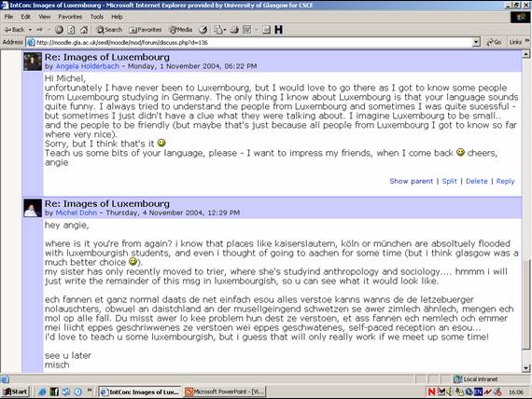Viewport: 532px width, 399px height.
Task: Open Favorites panel from the toolbar
Action: (x=146, y=30)
